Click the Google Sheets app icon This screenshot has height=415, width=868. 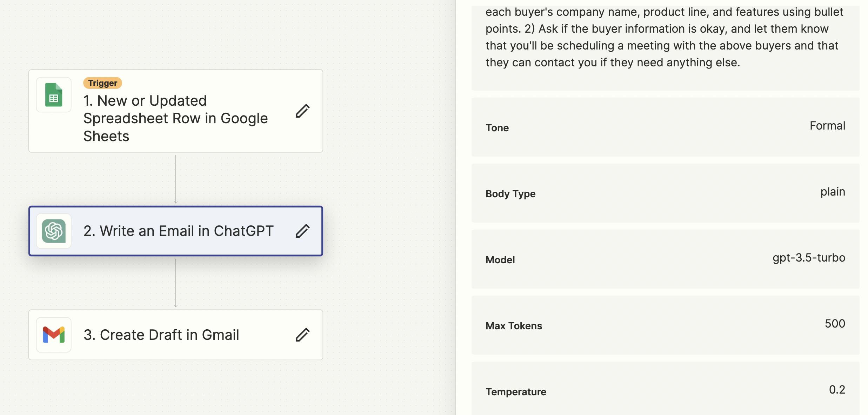point(54,95)
